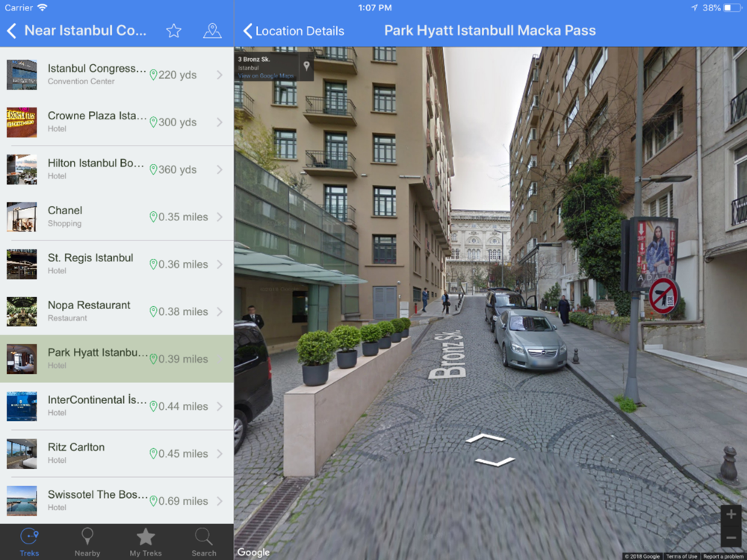Open Nopa Restaurant row chevron
The width and height of the screenshot is (747, 560).
220,312
